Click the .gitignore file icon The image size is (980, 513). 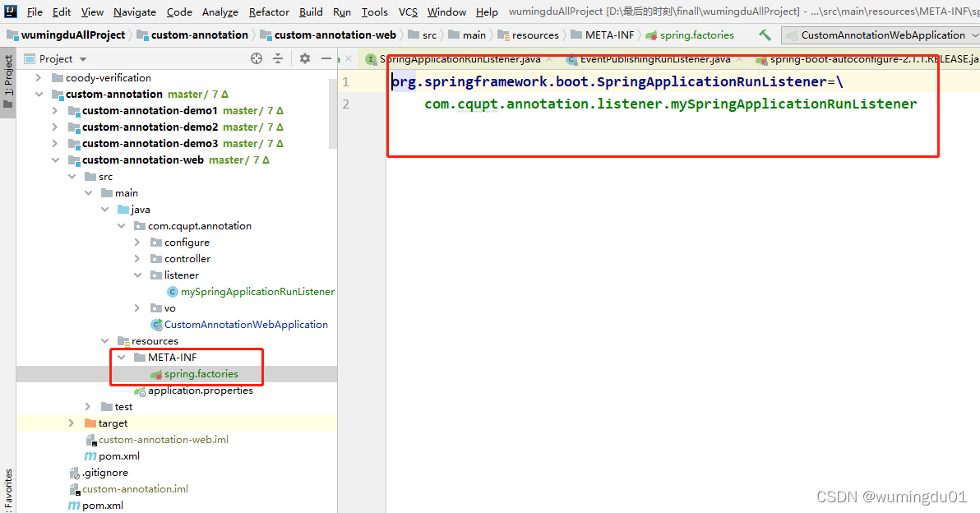[x=74, y=473]
